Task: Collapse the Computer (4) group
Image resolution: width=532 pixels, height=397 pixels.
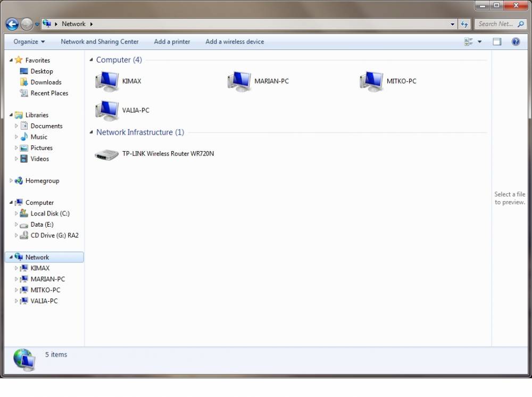Action: [91, 60]
